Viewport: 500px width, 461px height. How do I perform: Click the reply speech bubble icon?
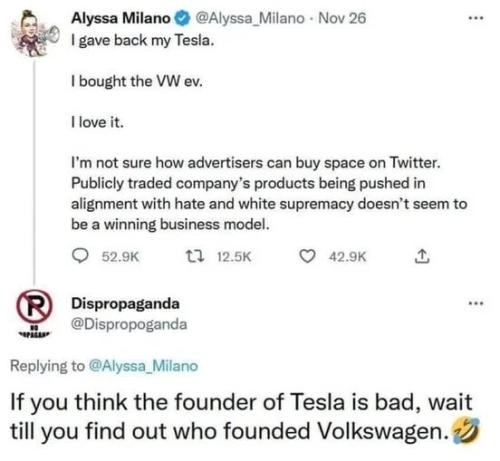tap(80, 256)
